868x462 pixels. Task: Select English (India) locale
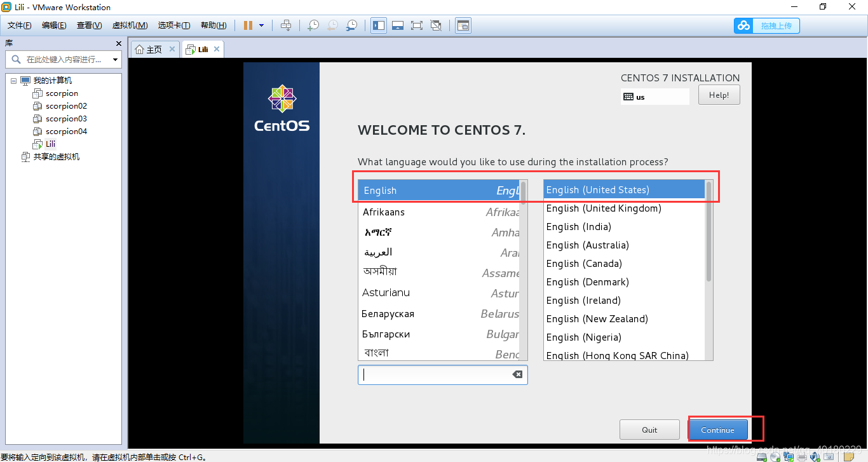tap(624, 227)
